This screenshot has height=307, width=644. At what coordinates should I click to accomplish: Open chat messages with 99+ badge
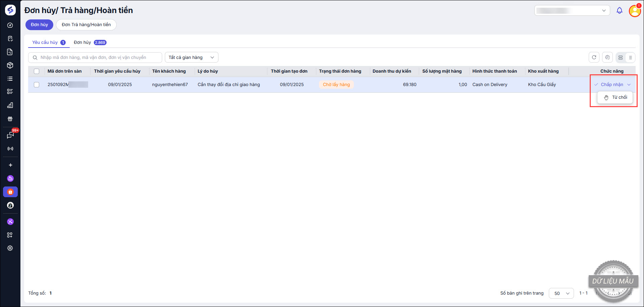tap(10, 135)
